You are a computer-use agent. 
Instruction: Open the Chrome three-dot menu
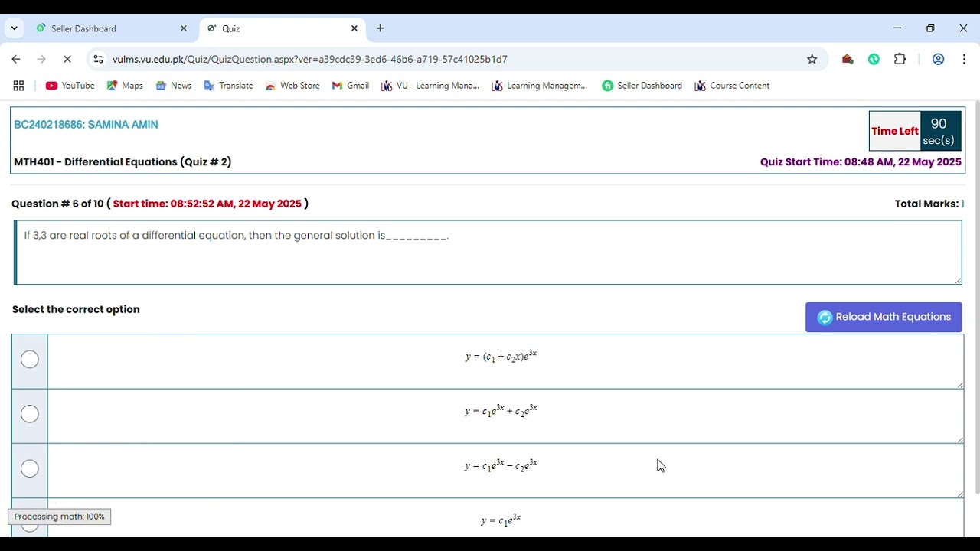coord(964,59)
